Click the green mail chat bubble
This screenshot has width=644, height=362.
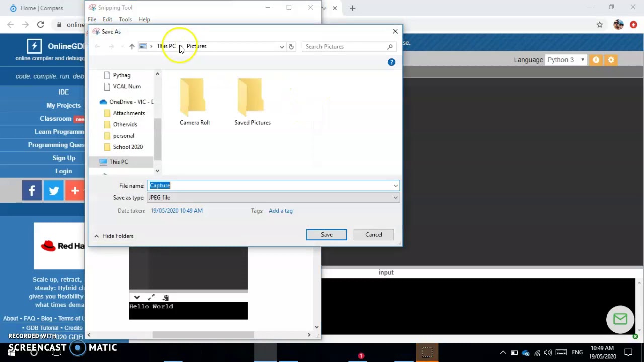tap(620, 319)
